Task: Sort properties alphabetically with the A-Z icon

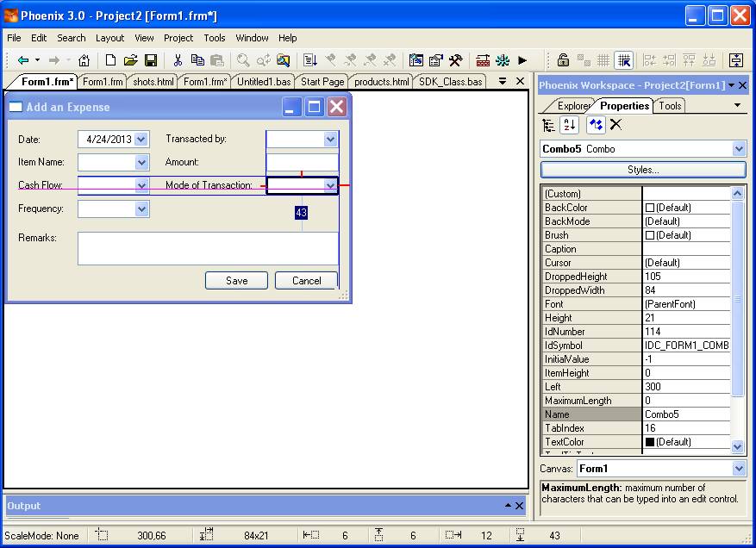Action: click(x=570, y=125)
